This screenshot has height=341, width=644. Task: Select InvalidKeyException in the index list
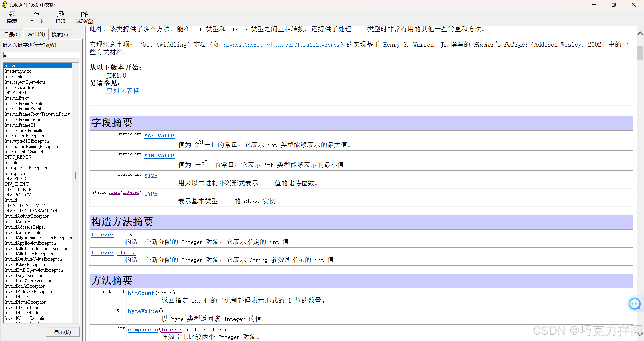point(24,275)
